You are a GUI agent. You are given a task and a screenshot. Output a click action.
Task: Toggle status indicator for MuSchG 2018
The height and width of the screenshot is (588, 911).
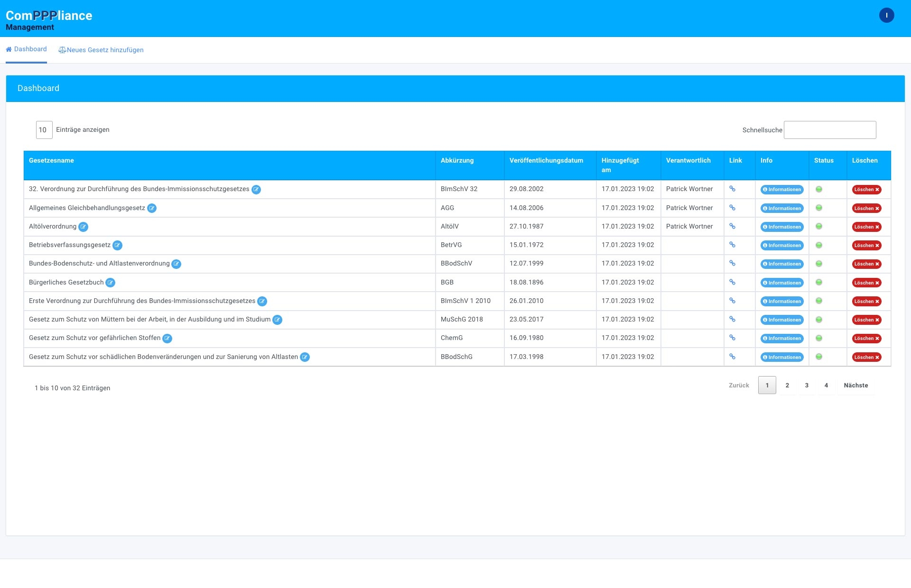[818, 320]
